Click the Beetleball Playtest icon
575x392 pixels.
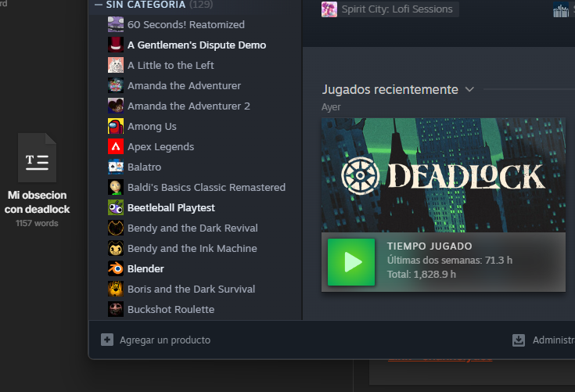coord(116,207)
